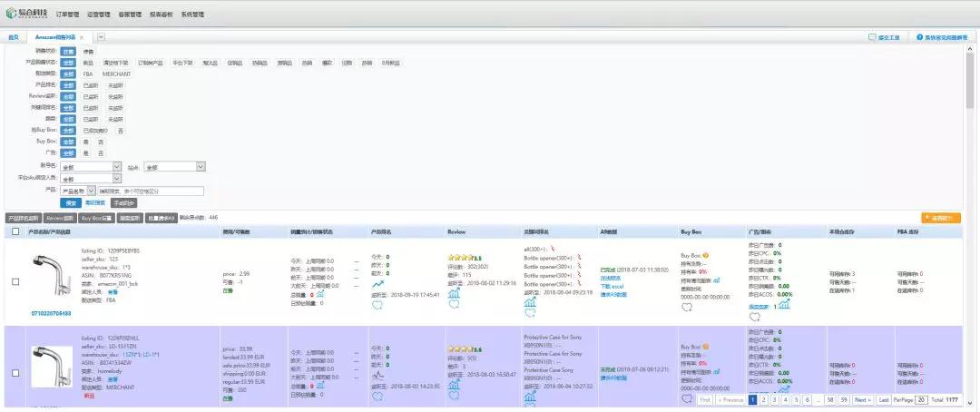The width and height of the screenshot is (980, 412).
Task: Open the 运营管理 top menu
Action: (x=99, y=14)
